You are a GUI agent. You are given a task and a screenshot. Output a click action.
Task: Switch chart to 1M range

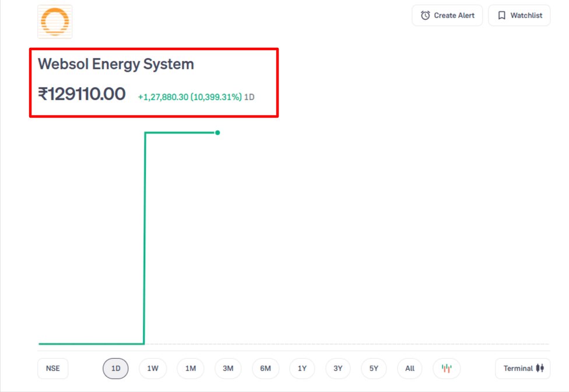click(191, 369)
